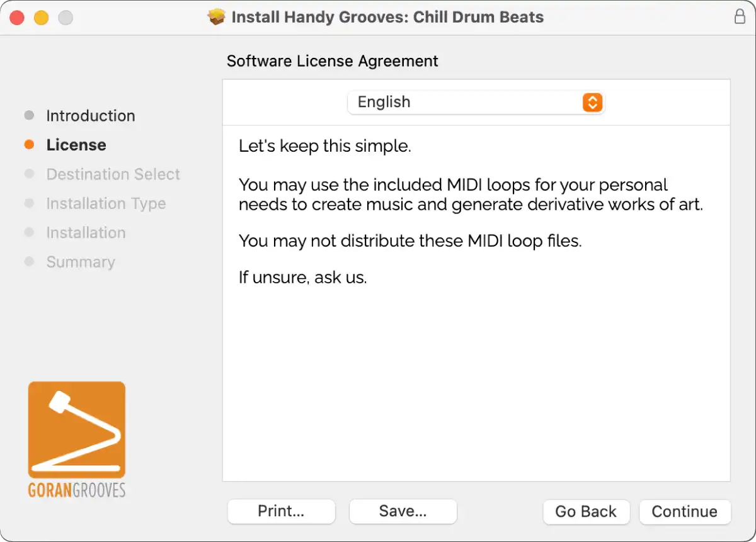Click the gray Introduction step bullet
This screenshot has width=756, height=542.
29,116
